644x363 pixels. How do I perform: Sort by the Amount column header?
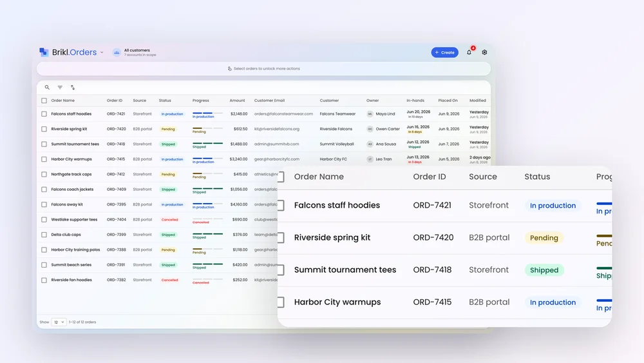[238, 101]
